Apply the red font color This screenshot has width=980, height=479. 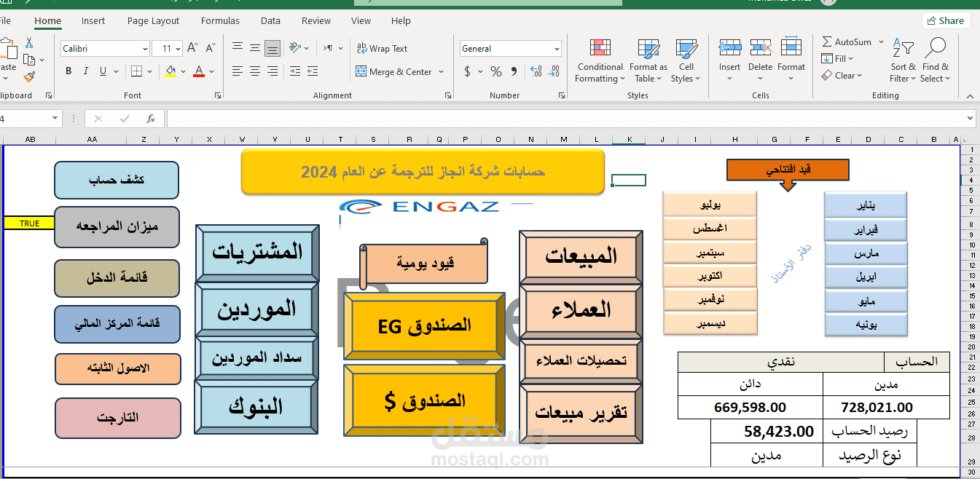(199, 71)
